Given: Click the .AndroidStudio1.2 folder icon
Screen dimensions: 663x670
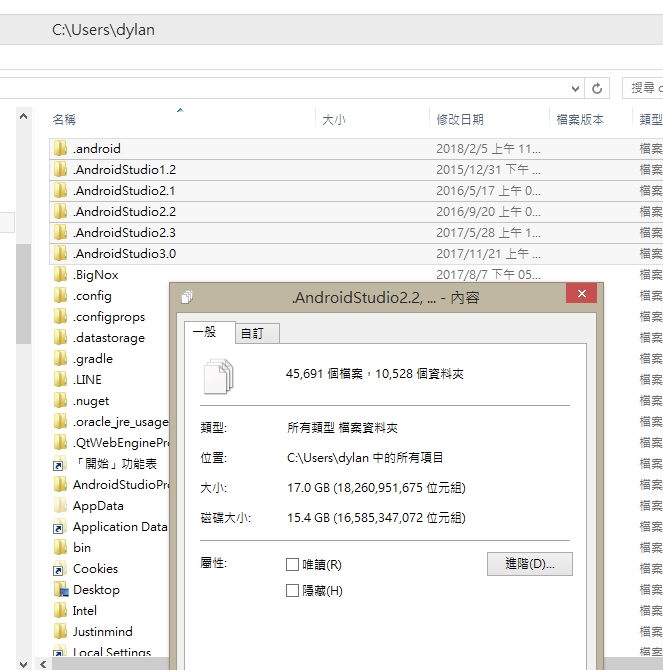Looking at the screenshot, I should click(x=60, y=169).
